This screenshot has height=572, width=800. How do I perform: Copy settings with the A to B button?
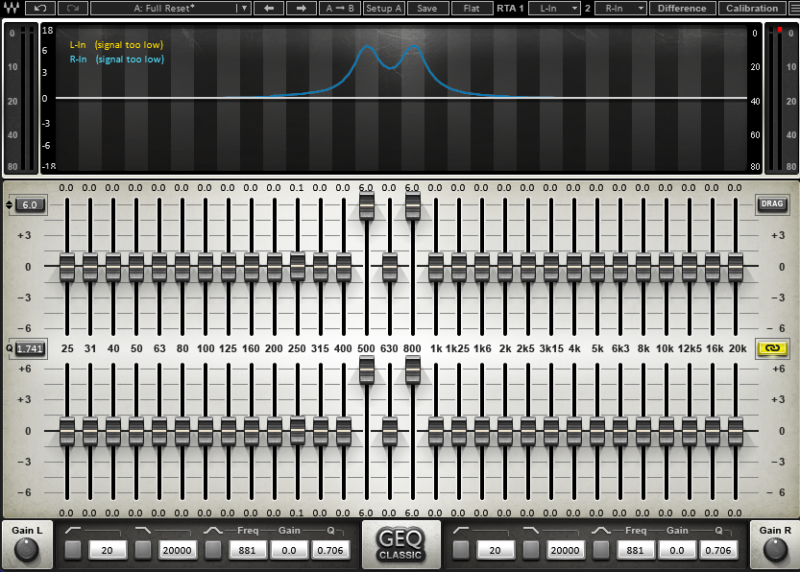339,8
